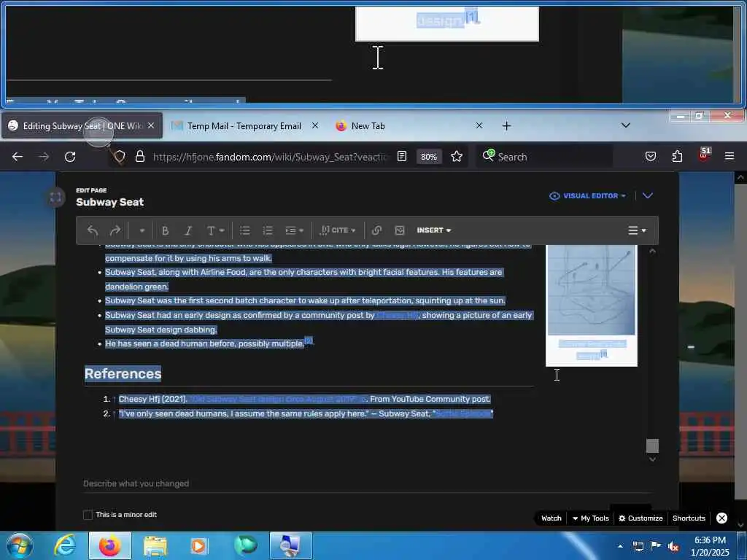The image size is (747, 560).
Task: Close the bottom fandom toolbar
Action: click(x=721, y=518)
